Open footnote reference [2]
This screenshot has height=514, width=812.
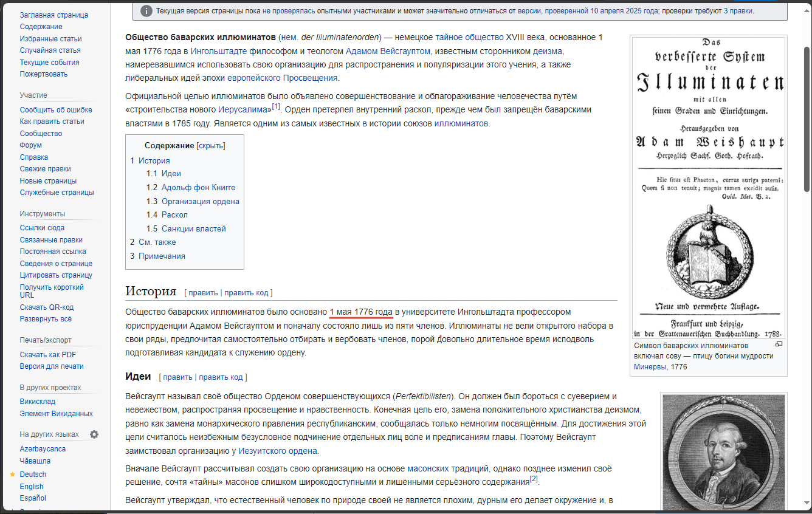(x=534, y=479)
